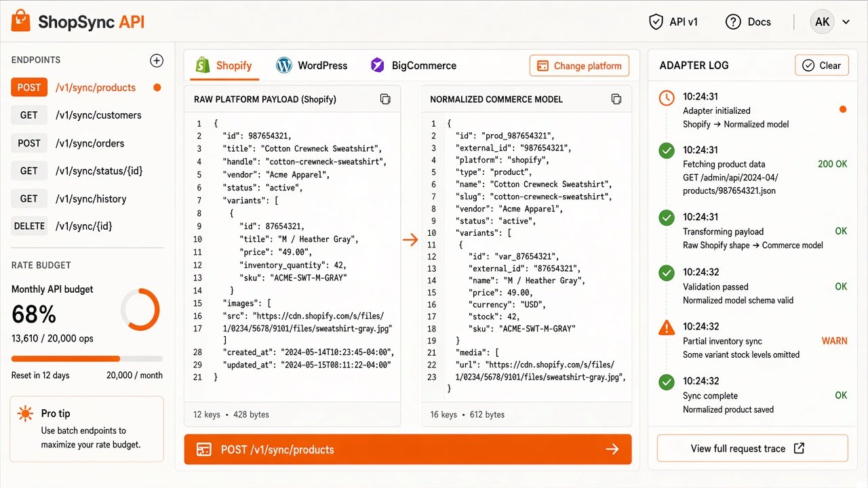Click the Docs link
The height and width of the screenshot is (488, 868).
(759, 22)
